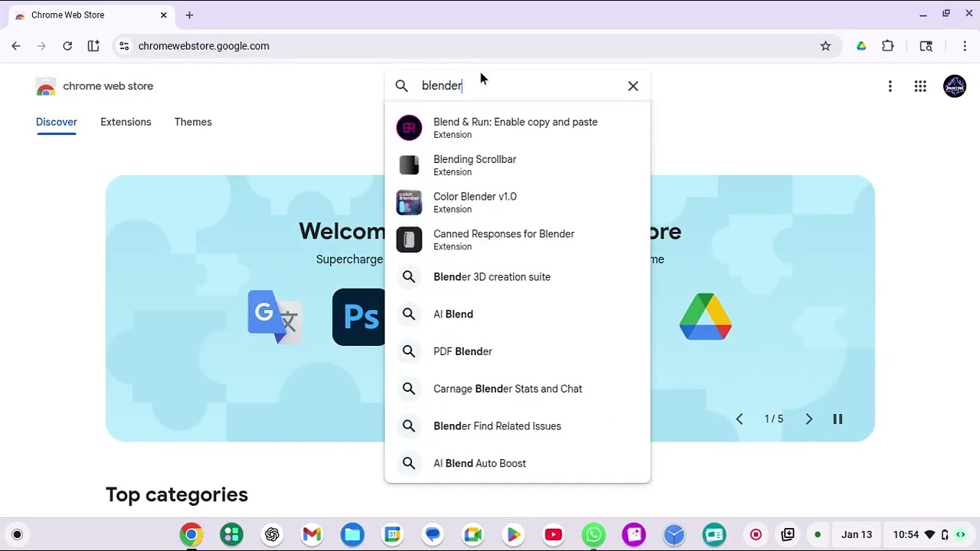
Task: Open Google Play Store from shelf
Action: [513, 534]
